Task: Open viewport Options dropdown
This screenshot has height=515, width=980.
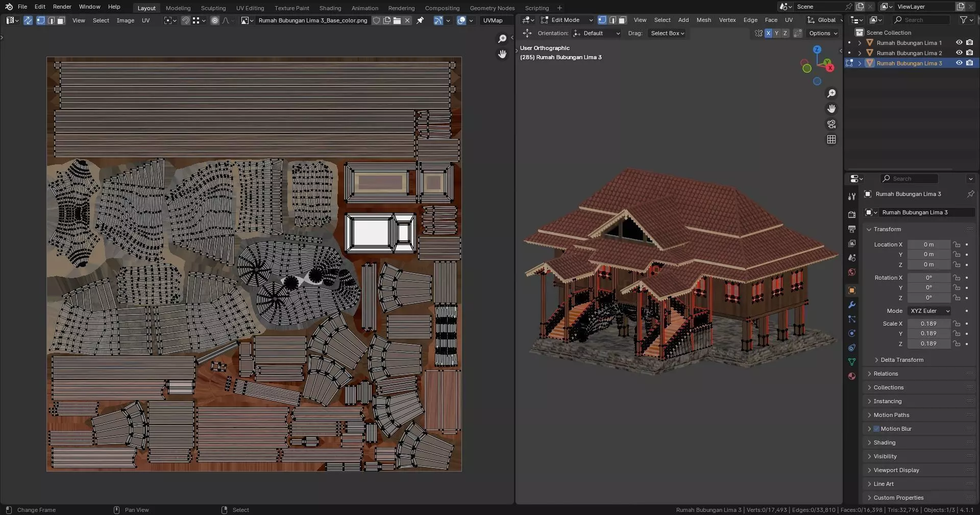Action: [x=823, y=33]
